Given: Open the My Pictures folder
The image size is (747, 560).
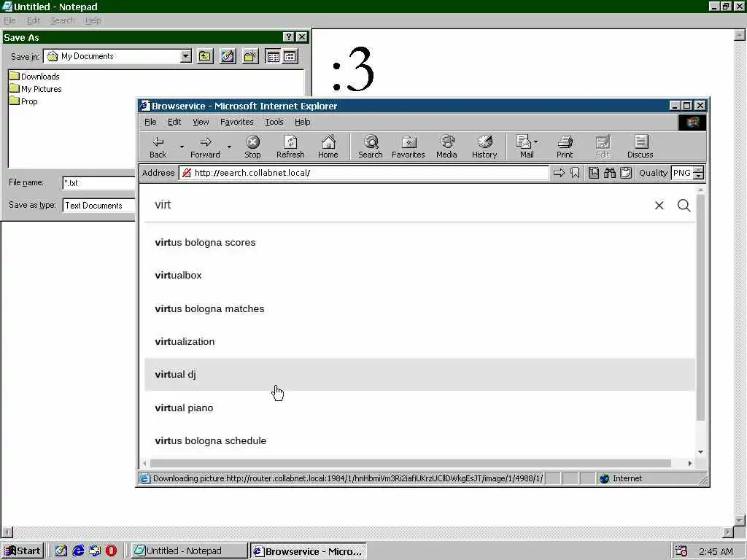Looking at the screenshot, I should [36, 88].
